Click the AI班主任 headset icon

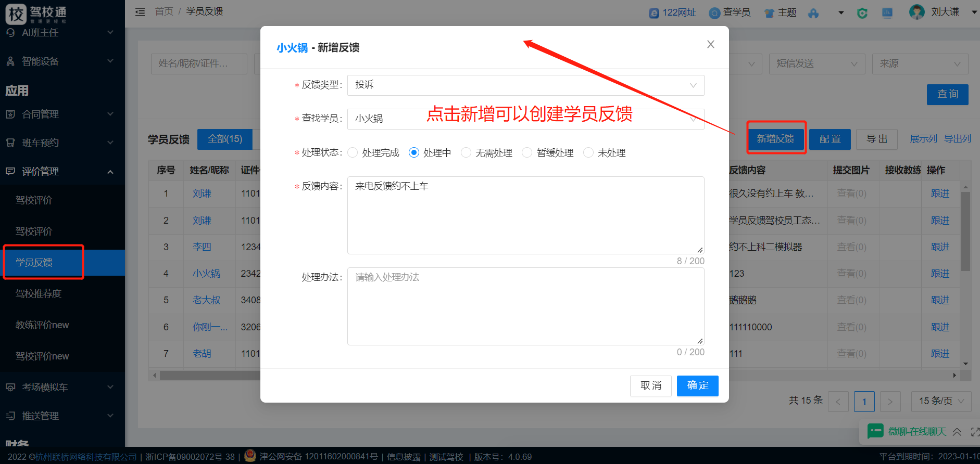pyautogui.click(x=10, y=32)
